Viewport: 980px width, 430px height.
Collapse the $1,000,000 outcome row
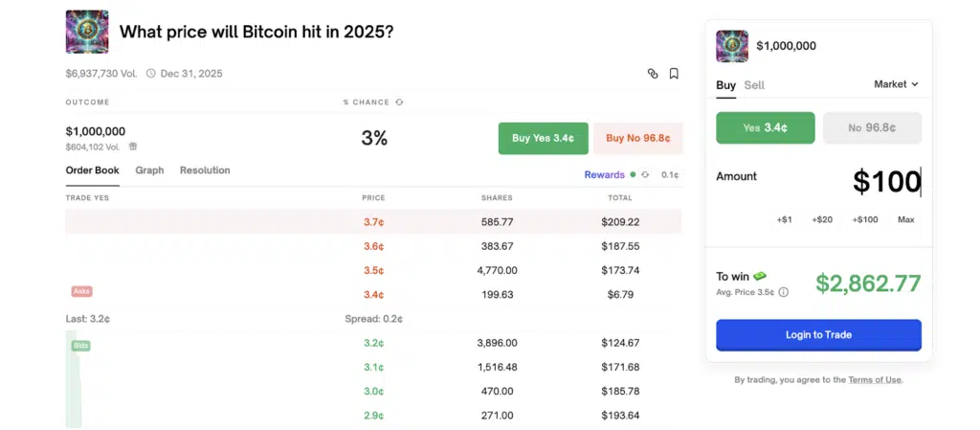point(96,131)
